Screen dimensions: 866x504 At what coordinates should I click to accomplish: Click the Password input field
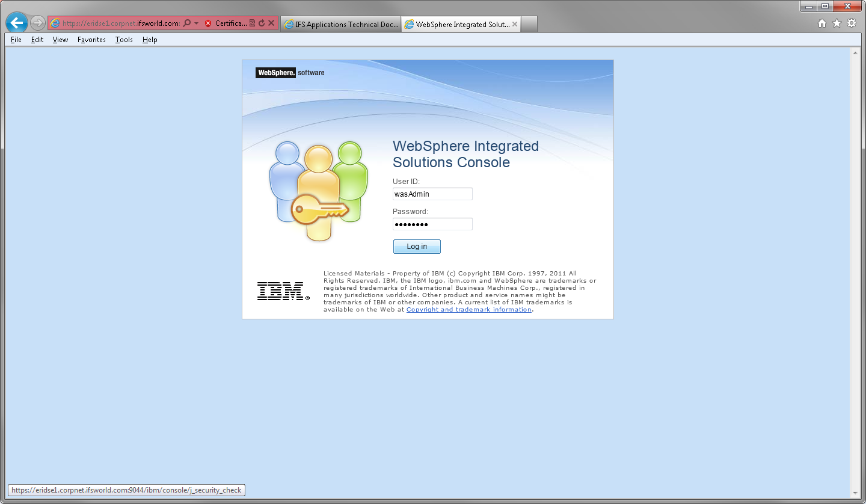click(432, 224)
